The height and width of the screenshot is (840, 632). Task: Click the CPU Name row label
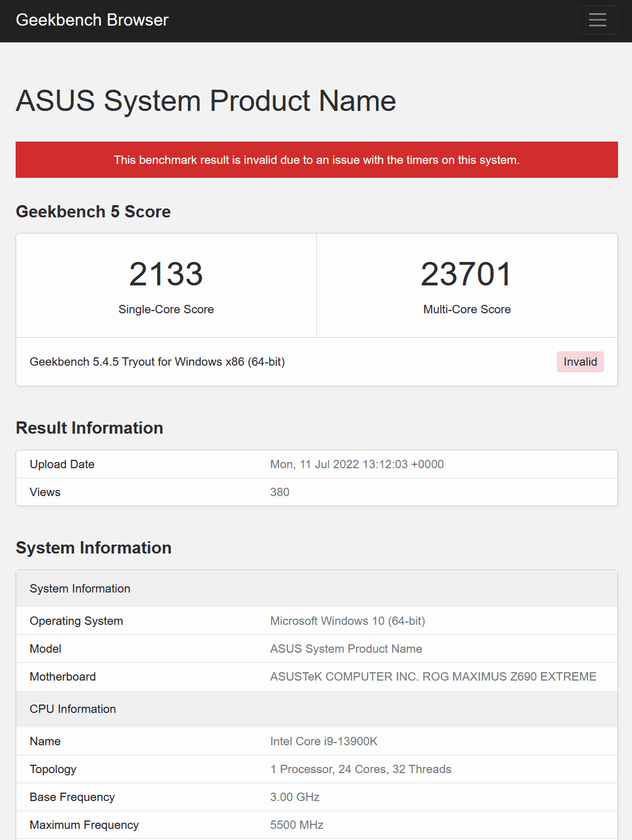(45, 741)
